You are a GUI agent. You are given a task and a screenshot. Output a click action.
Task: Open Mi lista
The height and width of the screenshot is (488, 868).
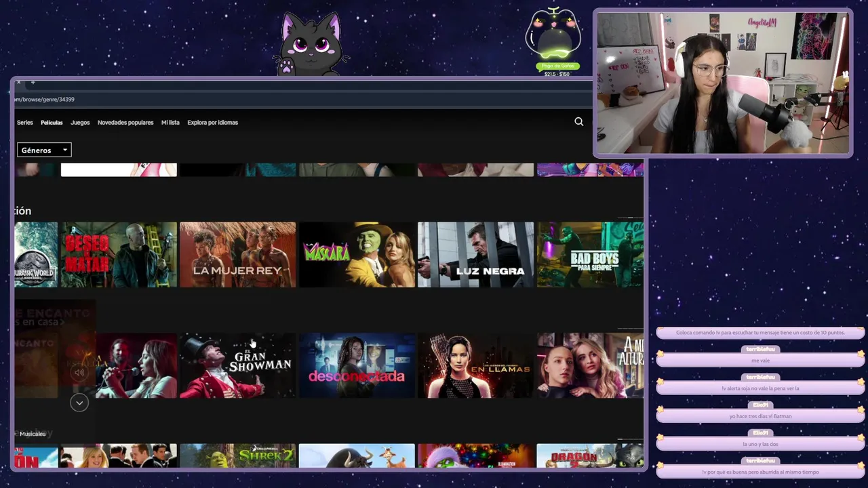(x=170, y=123)
